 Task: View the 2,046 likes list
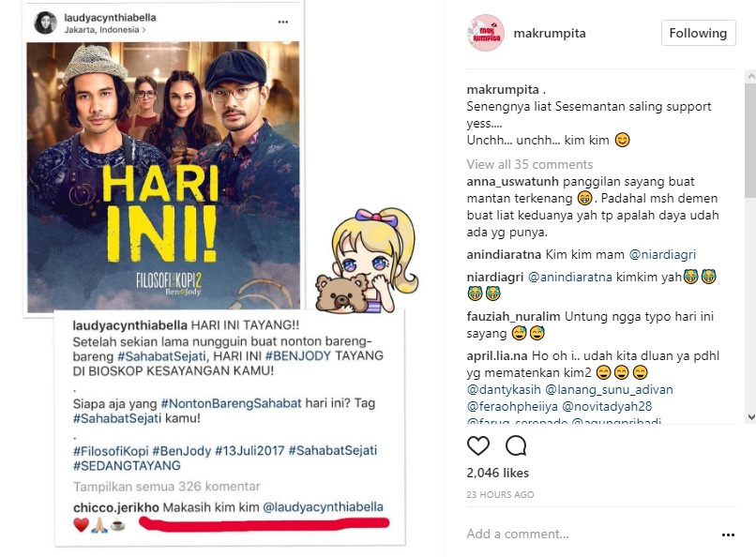coord(497,473)
